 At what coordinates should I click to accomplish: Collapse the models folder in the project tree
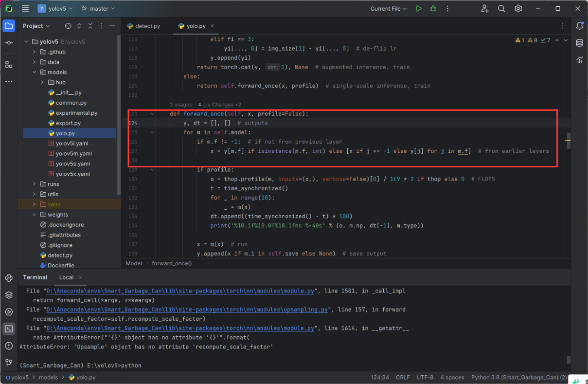(x=34, y=72)
